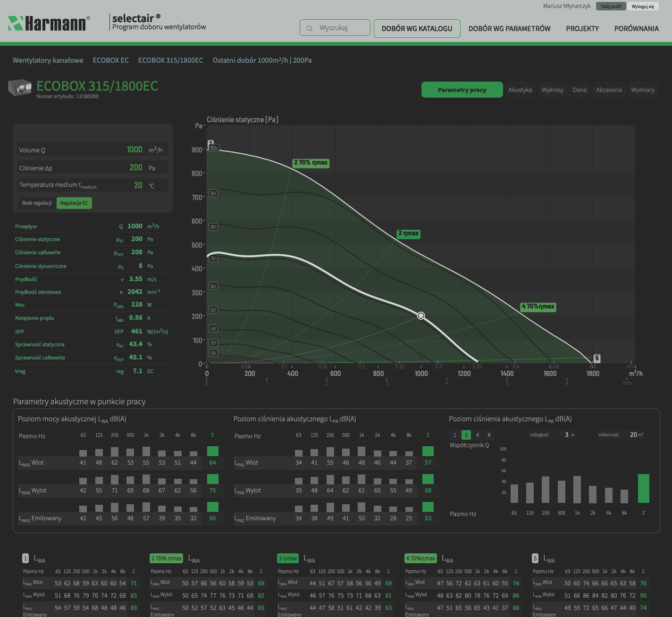672x617 pixels.
Task: Go to PORÓWNANIA
Action: pos(637,28)
